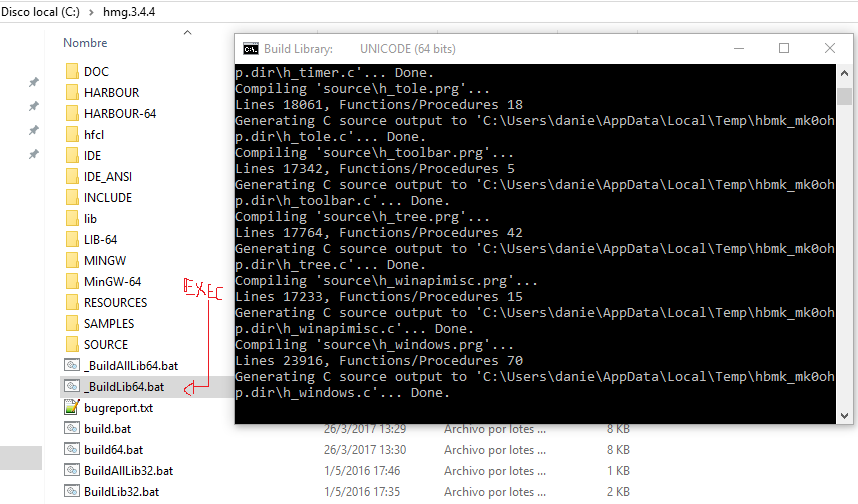Select the SAMPLES folder icon

pos(72,323)
